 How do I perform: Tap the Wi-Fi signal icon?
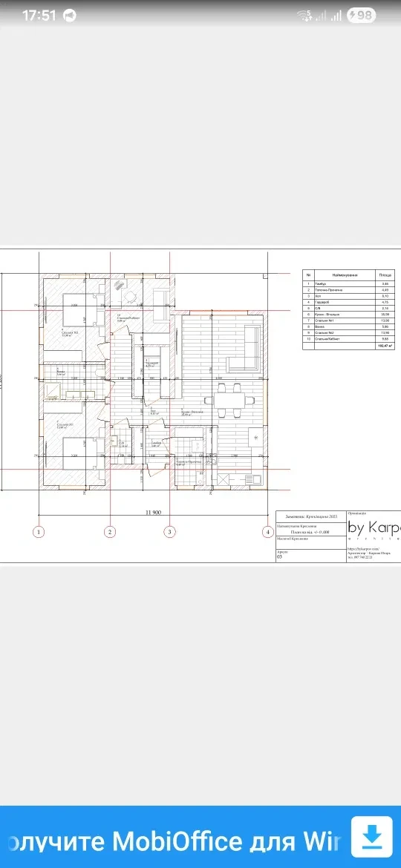pos(304,16)
